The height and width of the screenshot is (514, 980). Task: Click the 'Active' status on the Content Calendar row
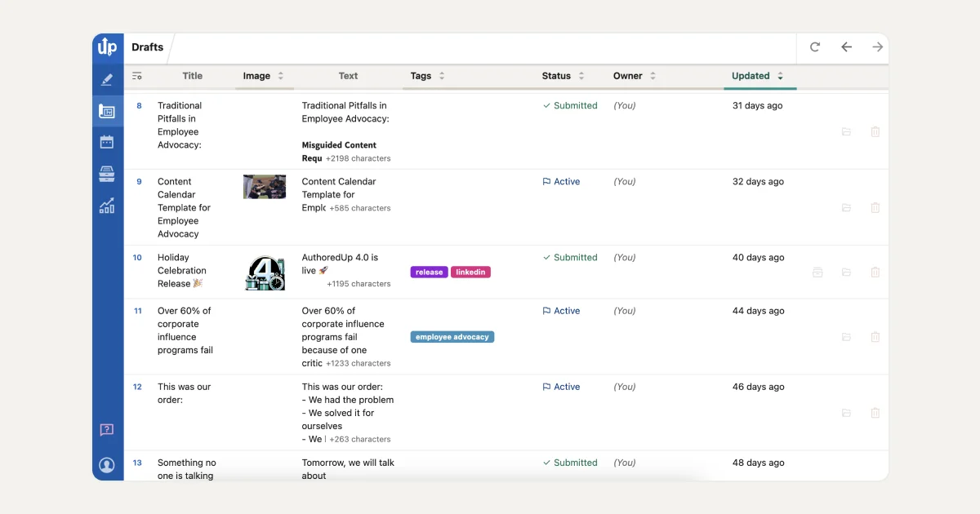tap(561, 181)
